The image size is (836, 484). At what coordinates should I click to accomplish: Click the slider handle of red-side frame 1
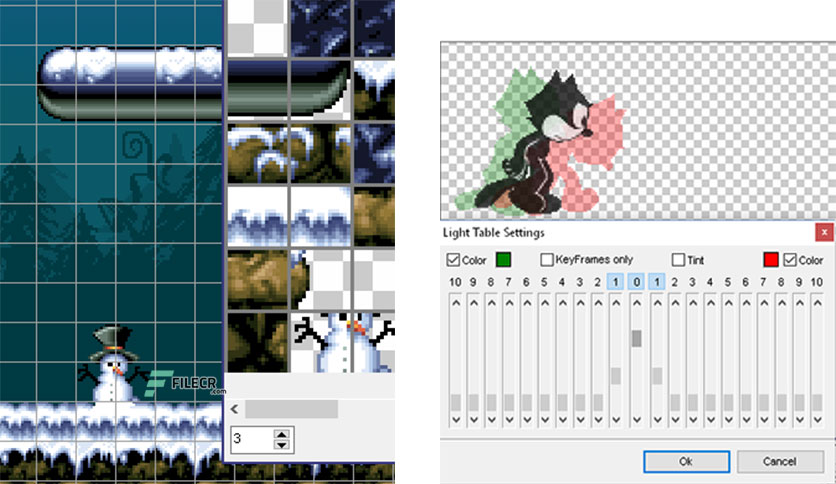657,376
